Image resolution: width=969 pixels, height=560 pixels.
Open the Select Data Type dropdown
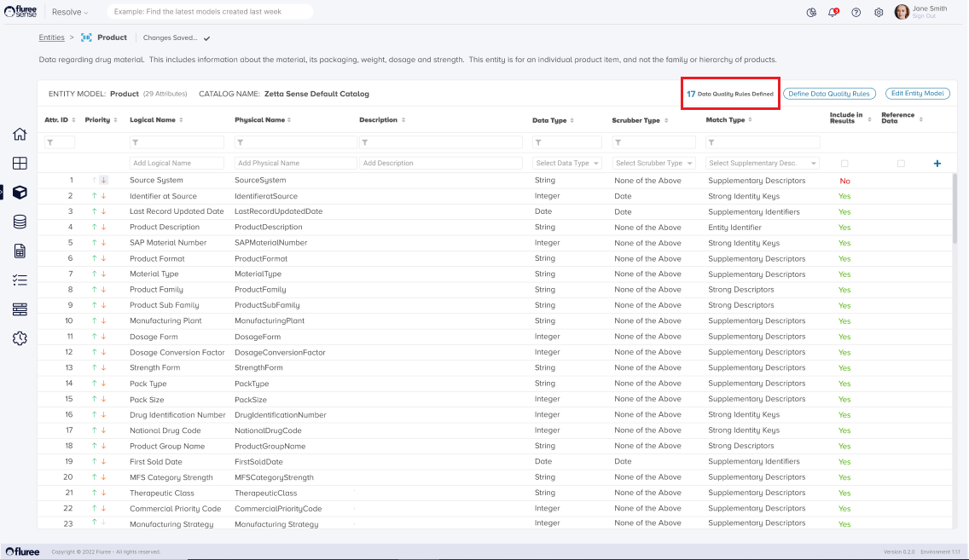click(x=566, y=163)
